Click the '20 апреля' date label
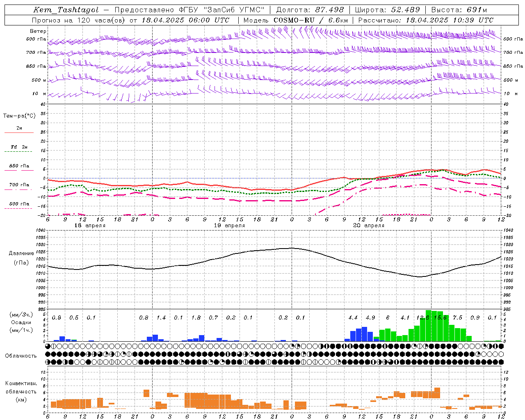Image resolution: width=525 pixels, height=420 pixels. (x=369, y=226)
